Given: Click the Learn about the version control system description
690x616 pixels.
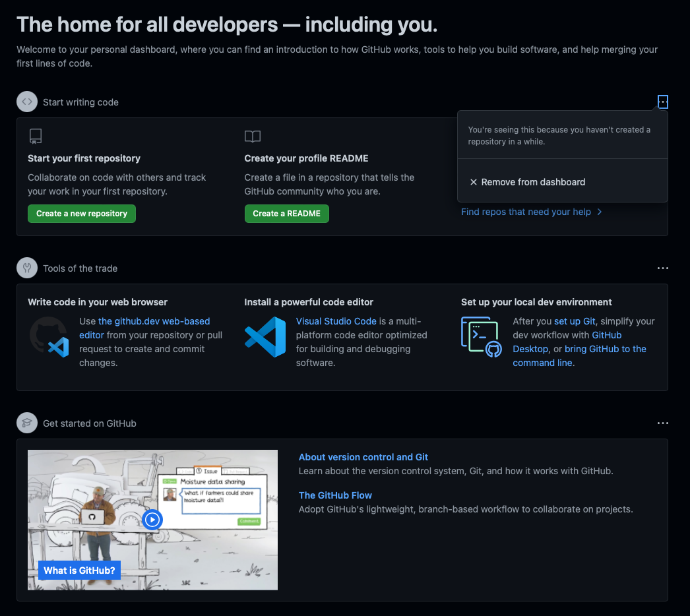Looking at the screenshot, I should tap(456, 472).
